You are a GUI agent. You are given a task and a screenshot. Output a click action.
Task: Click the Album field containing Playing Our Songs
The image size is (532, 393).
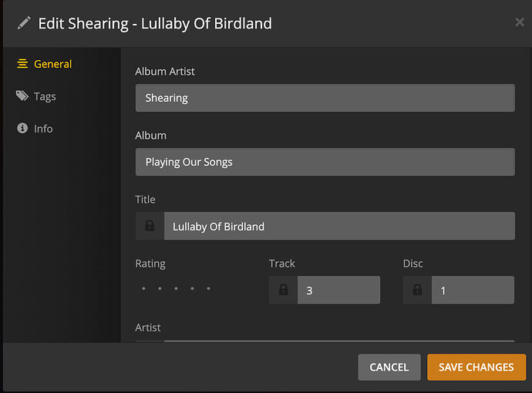[325, 162]
